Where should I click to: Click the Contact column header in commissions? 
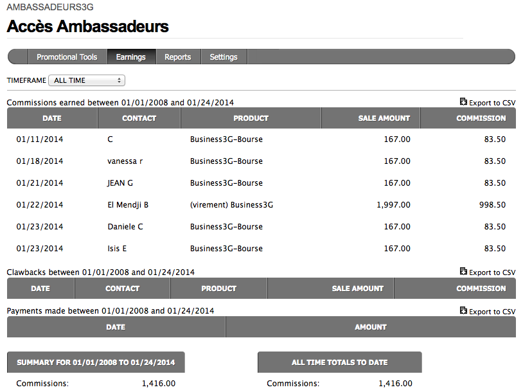tap(139, 118)
